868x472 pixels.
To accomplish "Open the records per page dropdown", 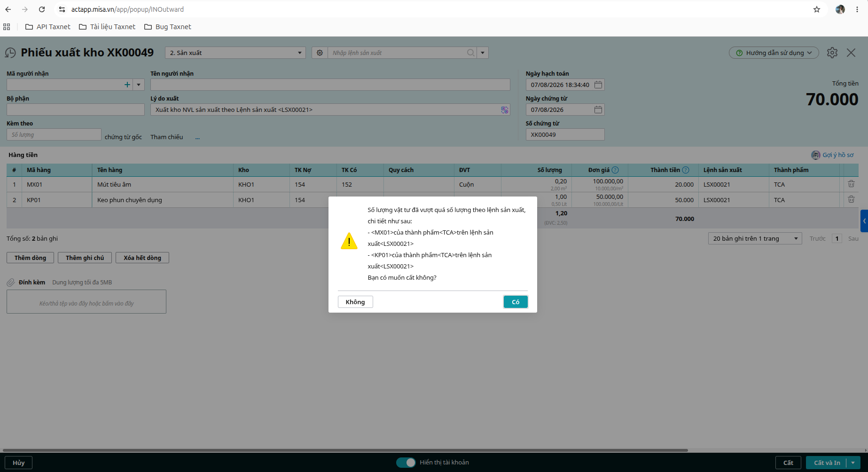I will click(755, 238).
